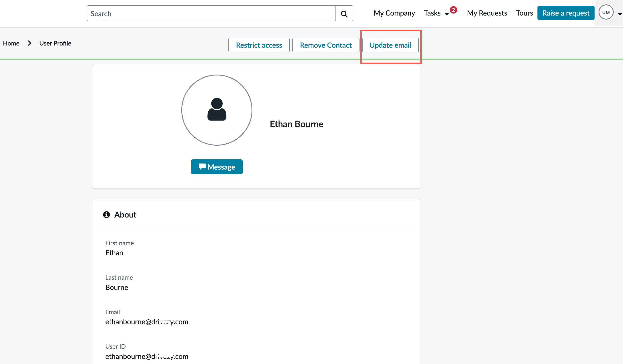Click the Raise a request button
The width and height of the screenshot is (623, 364).
[x=566, y=13]
